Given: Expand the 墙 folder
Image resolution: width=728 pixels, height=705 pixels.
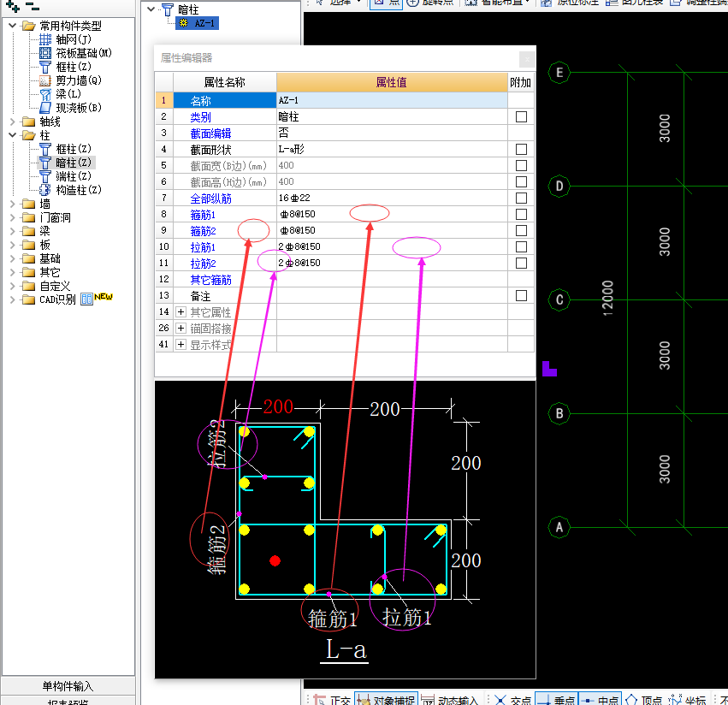Looking at the screenshot, I should (13, 204).
